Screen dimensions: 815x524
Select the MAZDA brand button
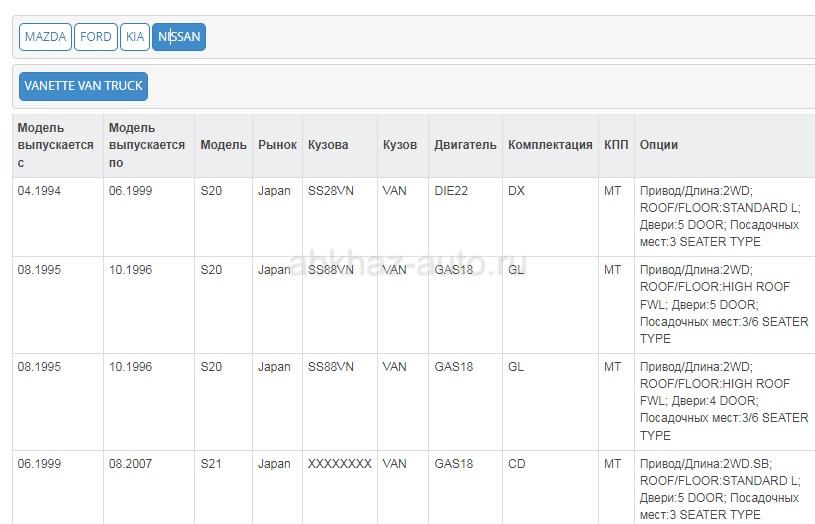pyautogui.click(x=45, y=37)
